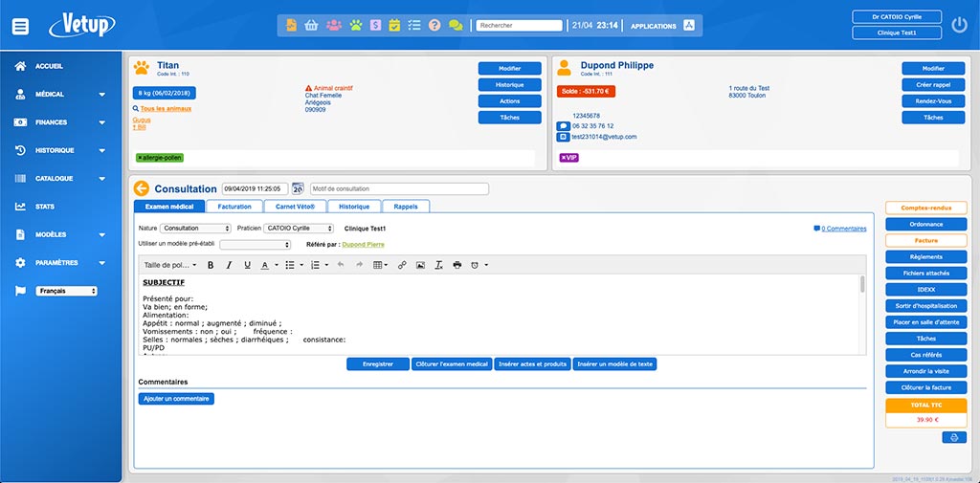Image resolution: width=980 pixels, height=483 pixels.
Task: Open the shopping basket icon
Action: pos(311,26)
